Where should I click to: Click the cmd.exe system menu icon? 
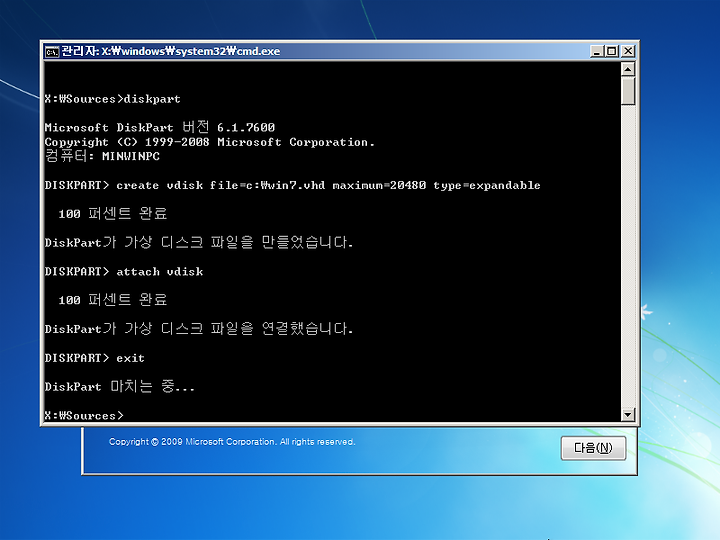[52, 51]
